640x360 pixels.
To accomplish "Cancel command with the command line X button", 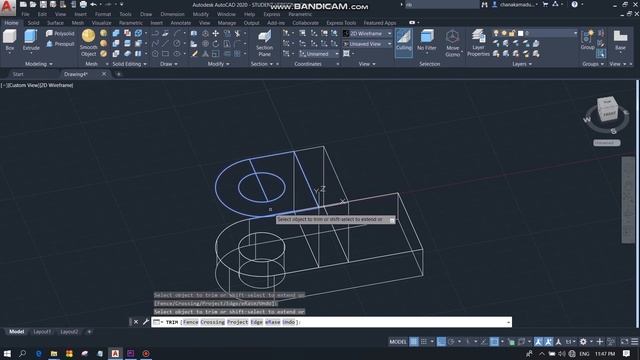I will pyautogui.click(x=136, y=322).
